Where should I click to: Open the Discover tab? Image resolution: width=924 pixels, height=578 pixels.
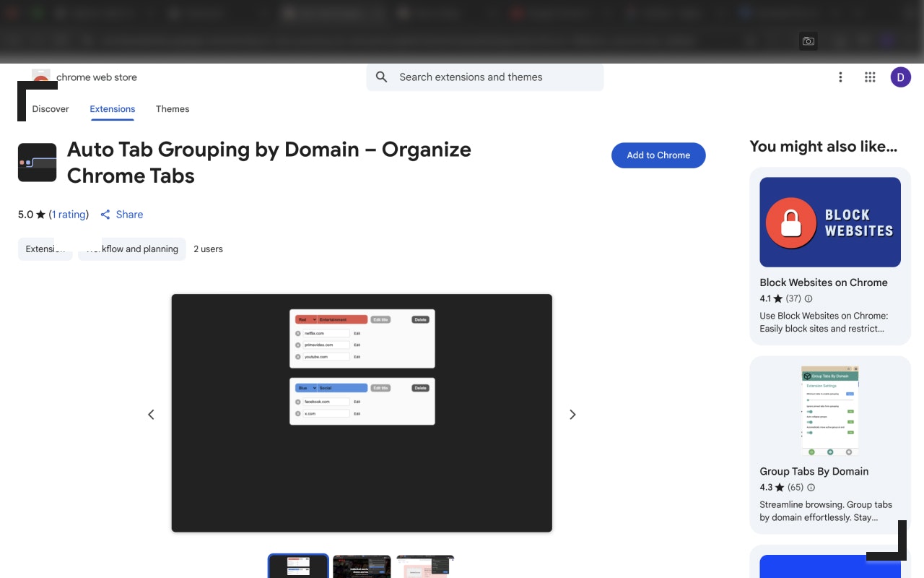[x=51, y=109]
